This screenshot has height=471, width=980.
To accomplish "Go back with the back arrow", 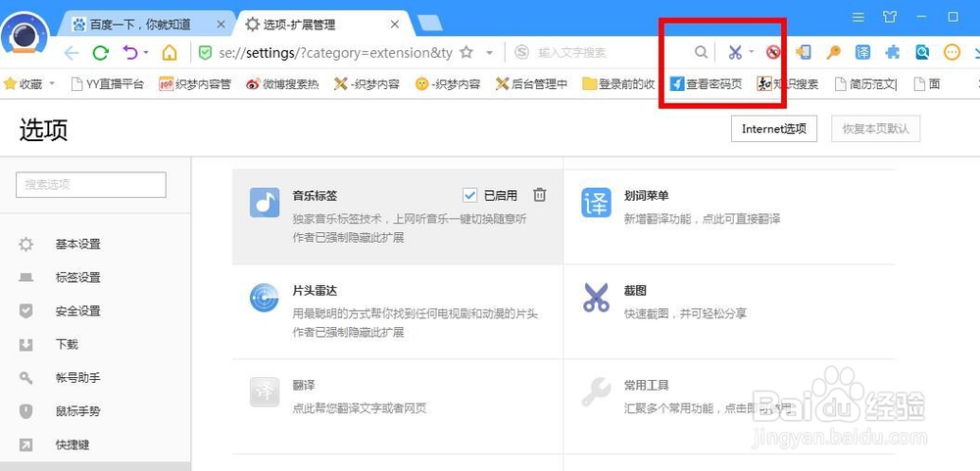I will tap(72, 53).
